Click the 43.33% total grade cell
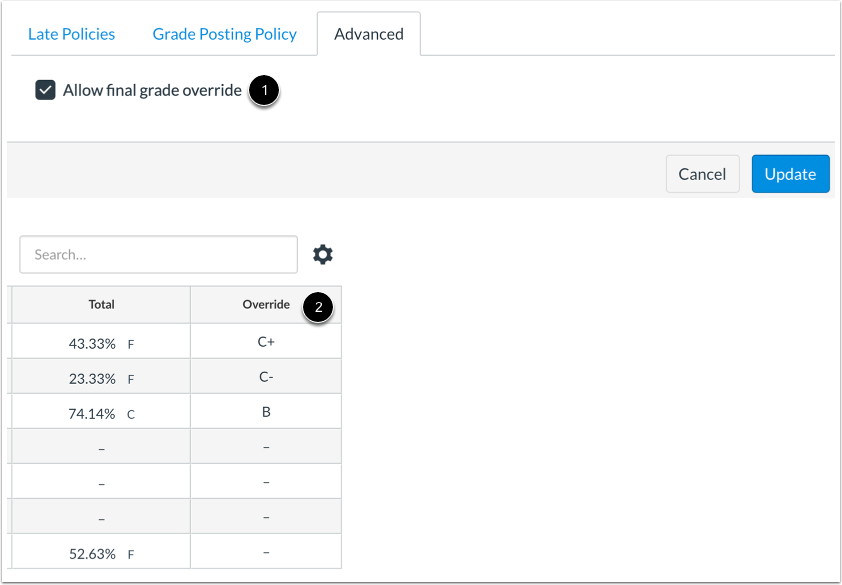The height and width of the screenshot is (585, 842). point(101,341)
